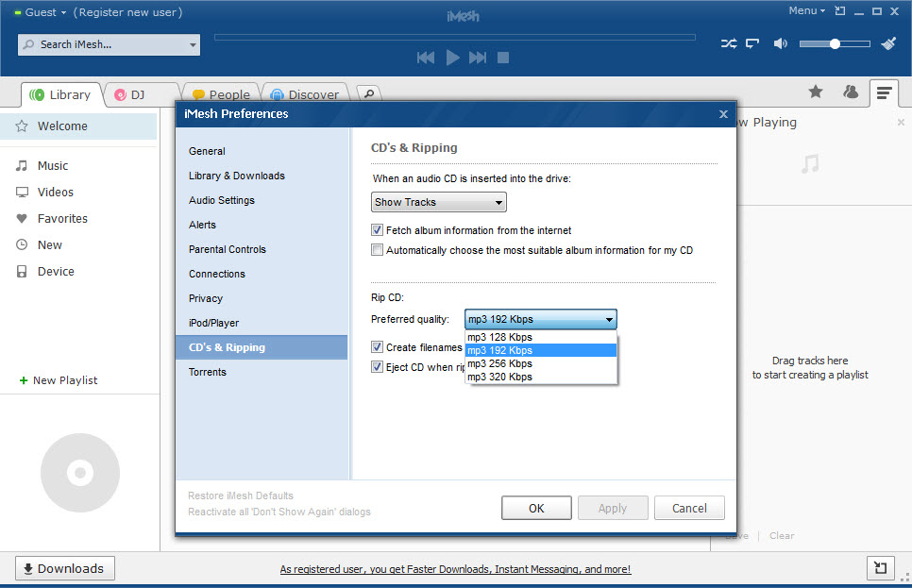This screenshot has height=588, width=912.
Task: Toggle repeat mode icon
Action: click(x=752, y=43)
